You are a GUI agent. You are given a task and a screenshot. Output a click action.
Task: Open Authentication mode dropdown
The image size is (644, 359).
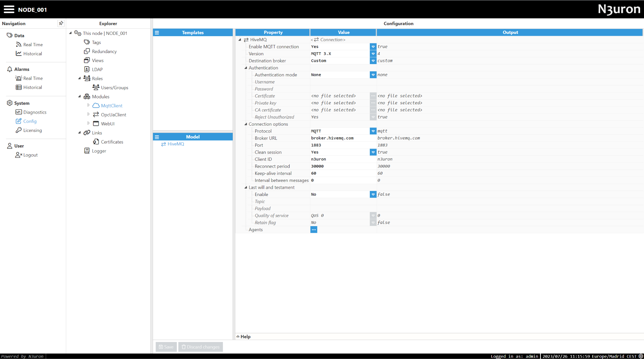click(x=373, y=75)
